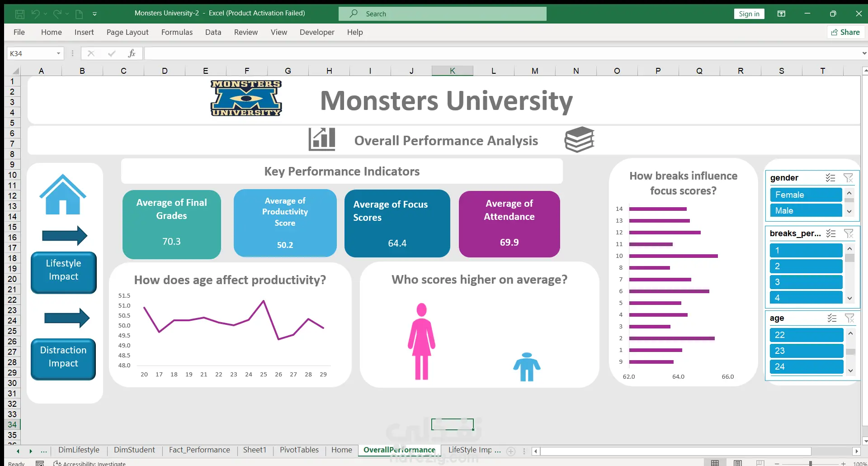868x466 pixels.
Task: Click the blue house Home icon on dashboard
Action: click(x=63, y=194)
